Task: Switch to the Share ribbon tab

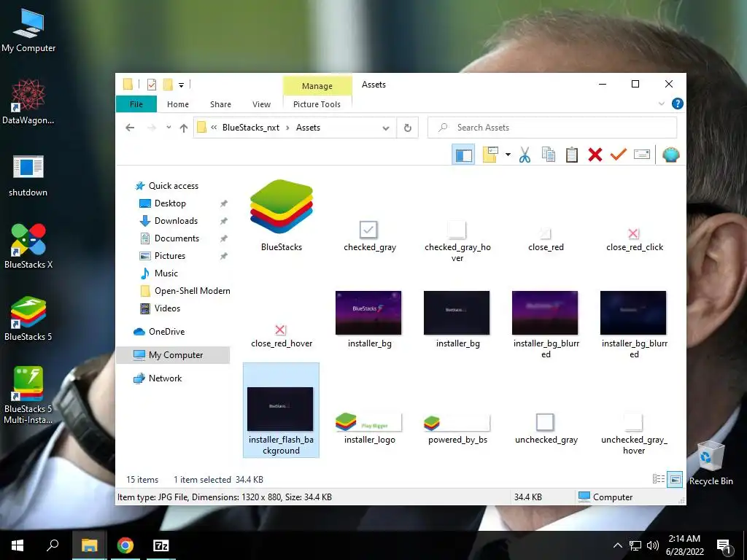Action: (220, 104)
